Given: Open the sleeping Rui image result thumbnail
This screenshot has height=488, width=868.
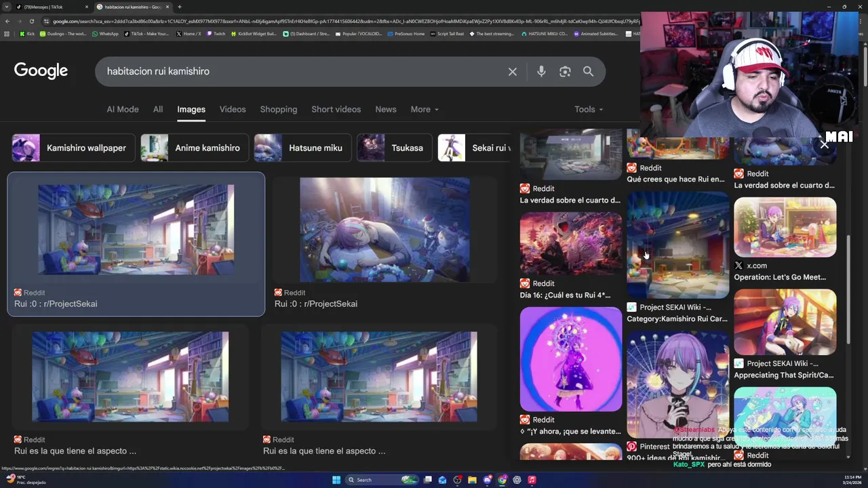Looking at the screenshot, I should (x=384, y=230).
